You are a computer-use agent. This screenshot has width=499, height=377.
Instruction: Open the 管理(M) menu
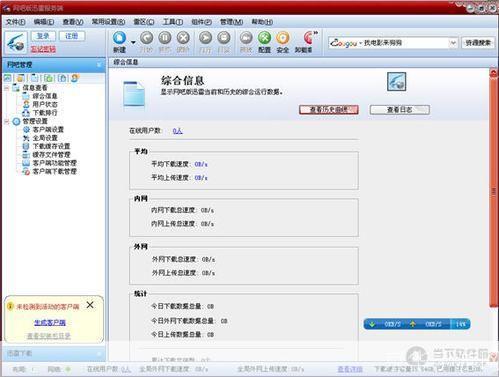pos(231,22)
